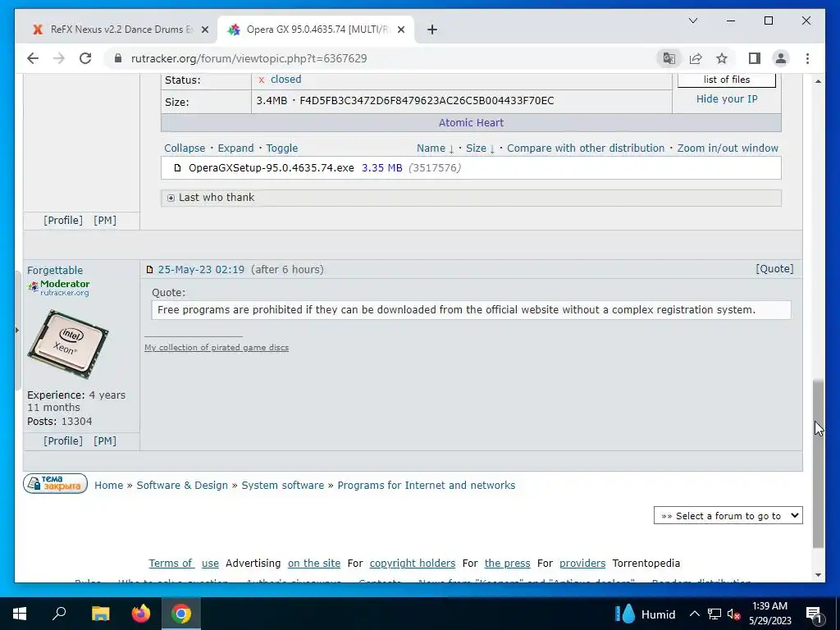The height and width of the screenshot is (630, 840).
Task: Open the browser side panel
Action: click(755, 58)
